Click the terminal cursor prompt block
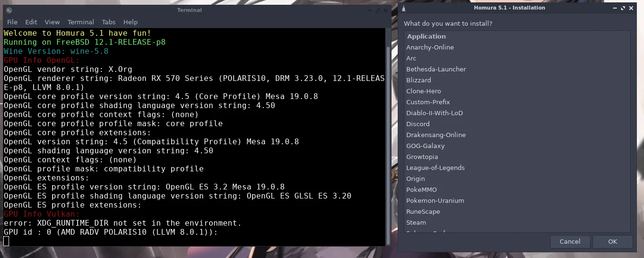 coord(6,241)
